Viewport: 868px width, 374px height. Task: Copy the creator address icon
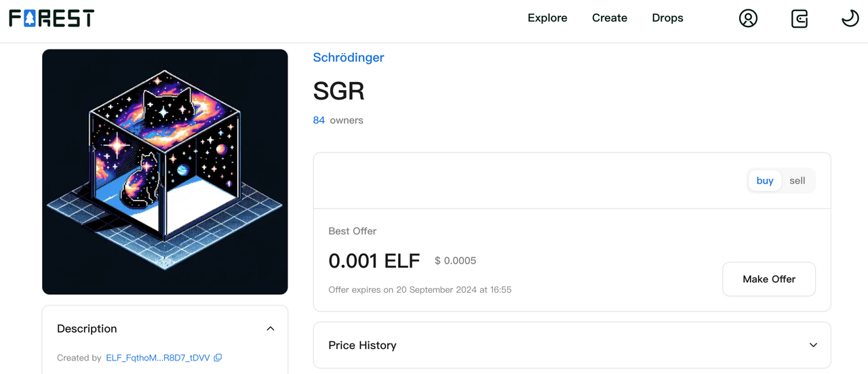click(x=218, y=358)
